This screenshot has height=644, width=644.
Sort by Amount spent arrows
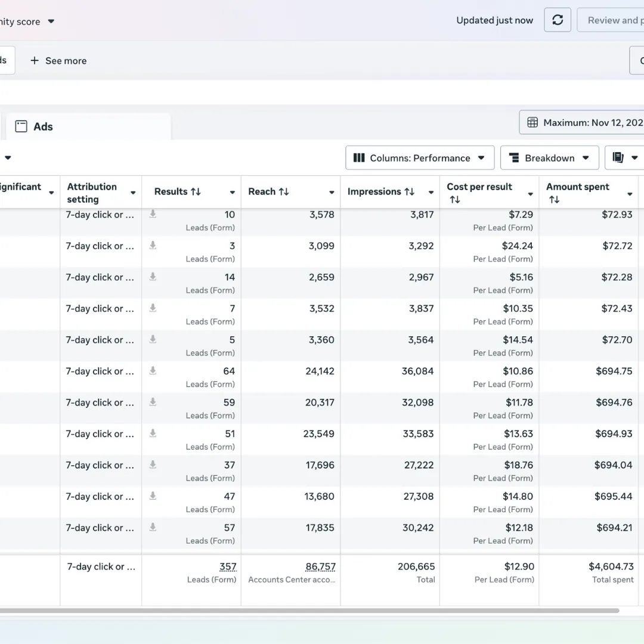[x=554, y=200]
